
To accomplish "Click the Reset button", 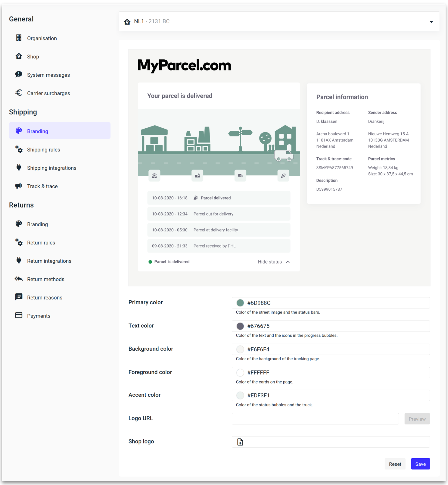I will [x=395, y=464].
